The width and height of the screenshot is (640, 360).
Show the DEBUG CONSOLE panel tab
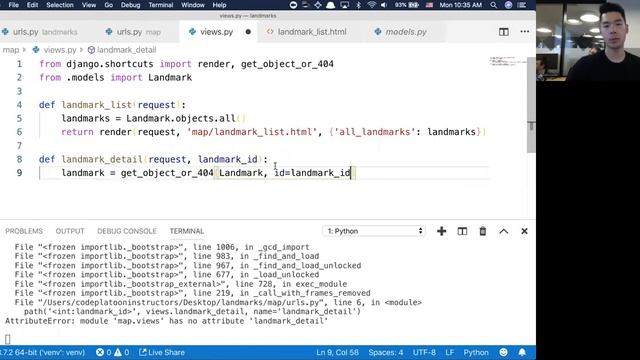click(x=127, y=231)
